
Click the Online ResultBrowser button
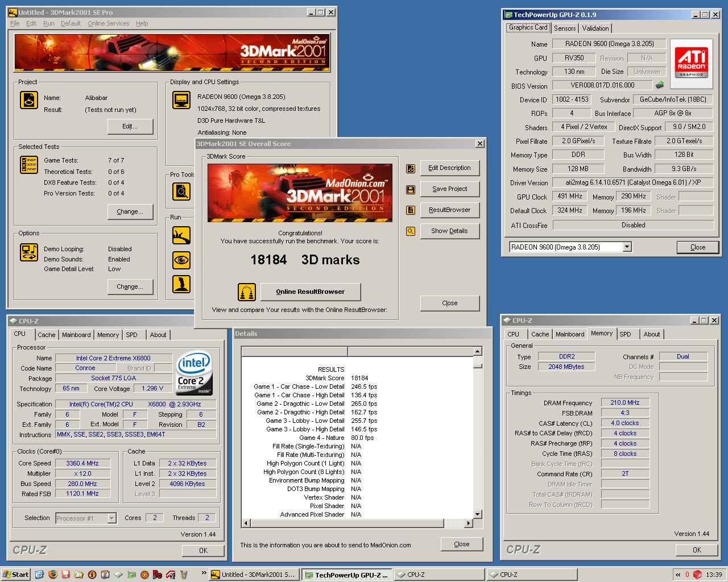311,292
